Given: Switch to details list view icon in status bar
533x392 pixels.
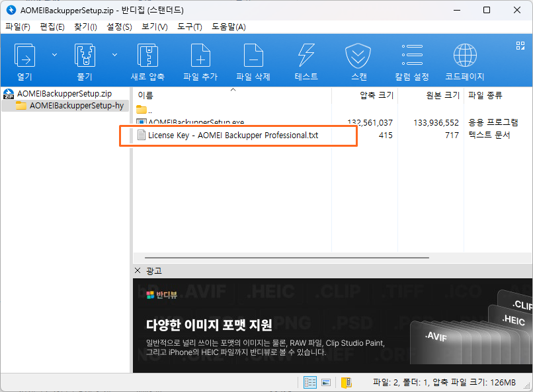Looking at the screenshot, I should click(x=309, y=383).
